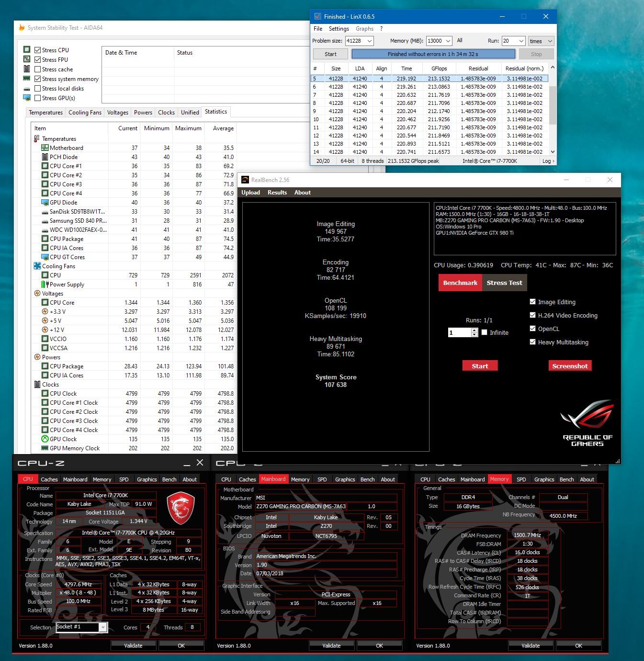The height and width of the screenshot is (661, 644).
Task: Toggle the Stress FPU checkbox
Action: pos(37,59)
